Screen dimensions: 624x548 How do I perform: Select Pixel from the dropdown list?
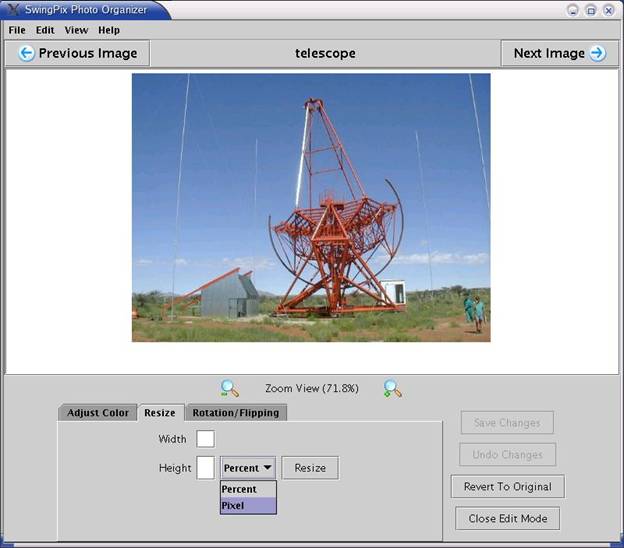pyautogui.click(x=248, y=506)
